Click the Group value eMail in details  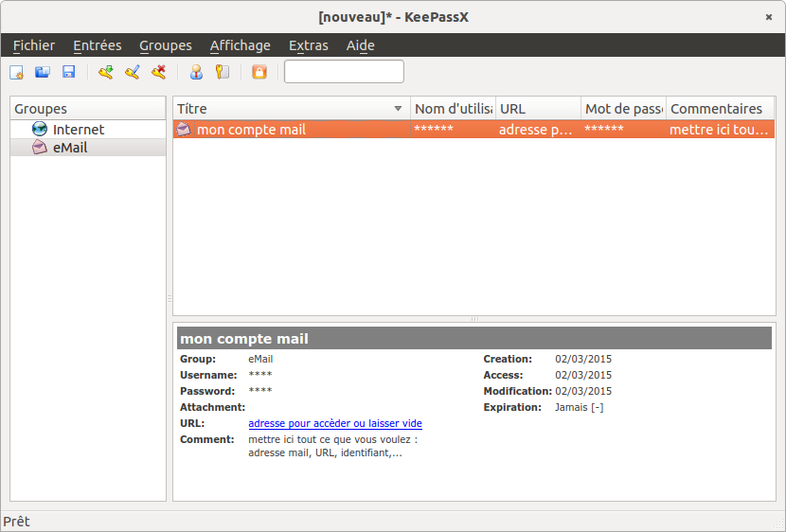(260, 359)
